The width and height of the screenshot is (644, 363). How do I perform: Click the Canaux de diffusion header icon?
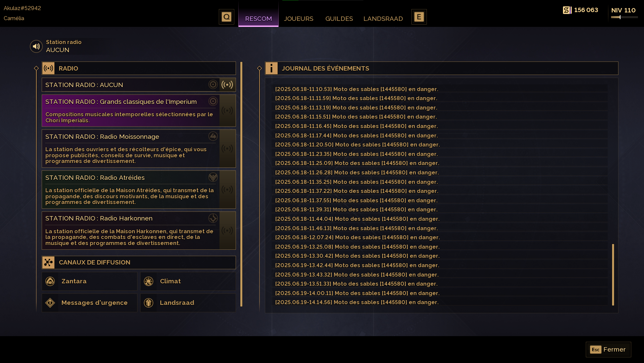point(48,263)
